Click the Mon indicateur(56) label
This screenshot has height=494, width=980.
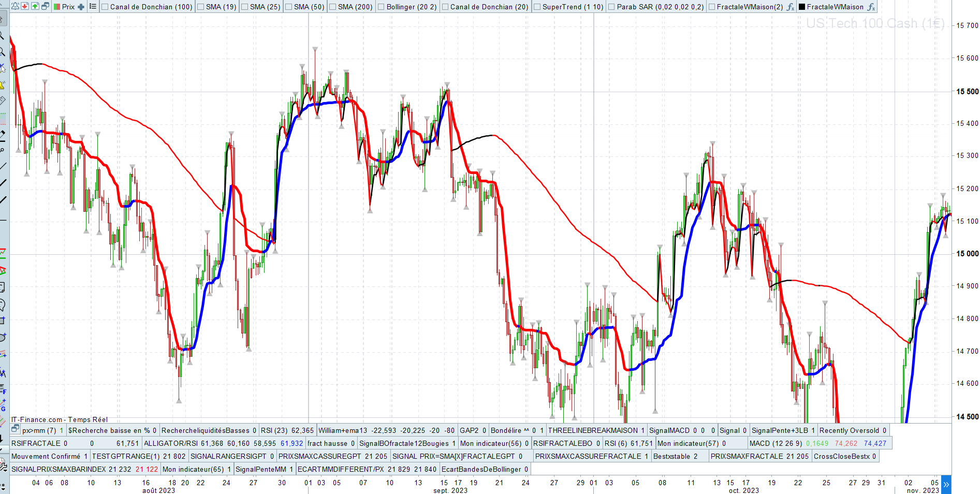click(491, 443)
